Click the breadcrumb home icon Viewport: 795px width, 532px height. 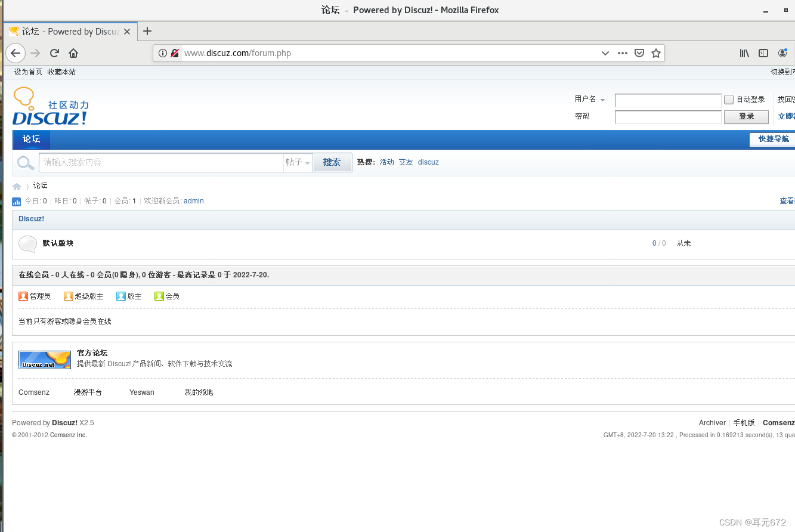[x=17, y=187]
